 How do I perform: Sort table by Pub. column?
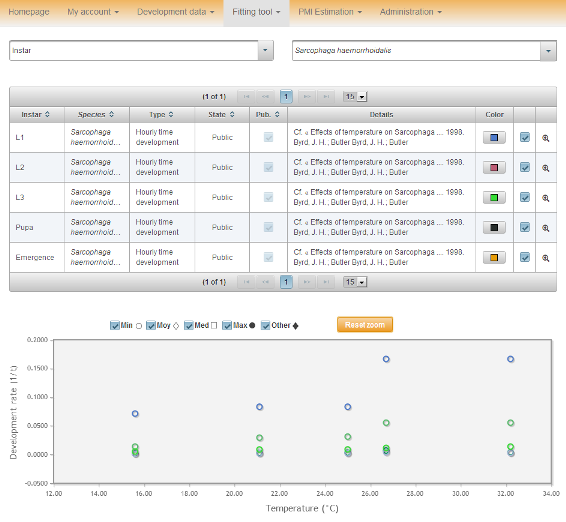point(277,114)
